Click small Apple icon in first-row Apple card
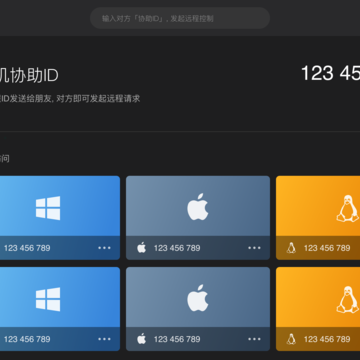The height and width of the screenshot is (360, 360). point(142,248)
